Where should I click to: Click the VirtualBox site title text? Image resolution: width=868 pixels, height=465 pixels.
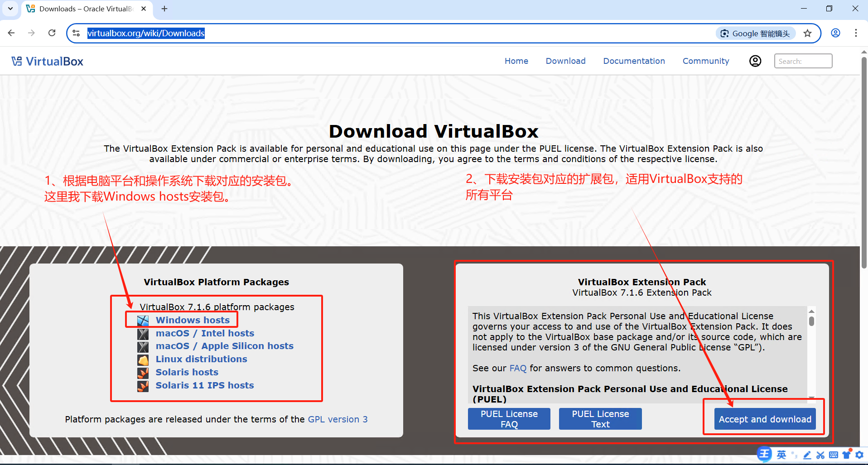click(x=55, y=62)
